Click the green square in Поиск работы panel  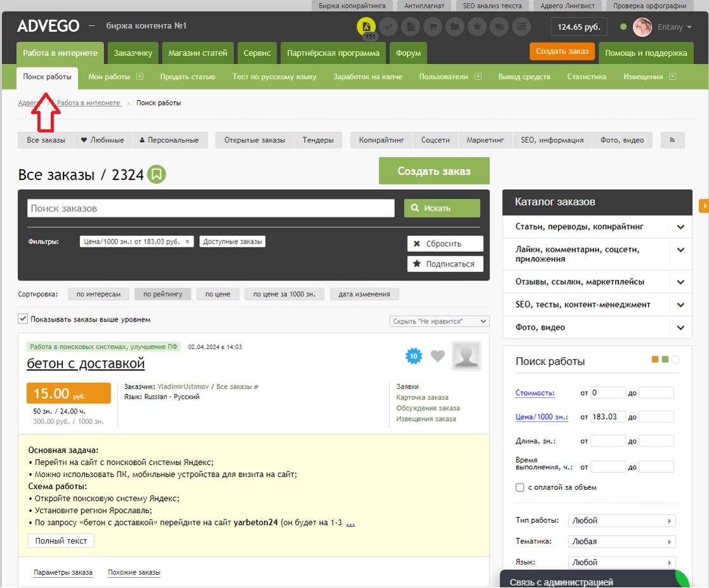click(x=665, y=359)
